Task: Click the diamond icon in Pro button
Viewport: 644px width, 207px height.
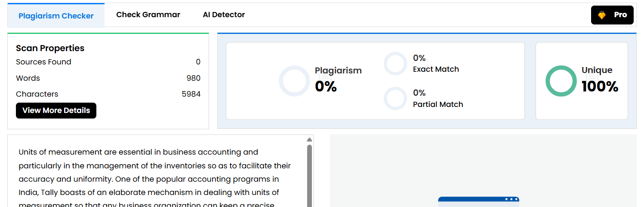Action: pos(602,15)
